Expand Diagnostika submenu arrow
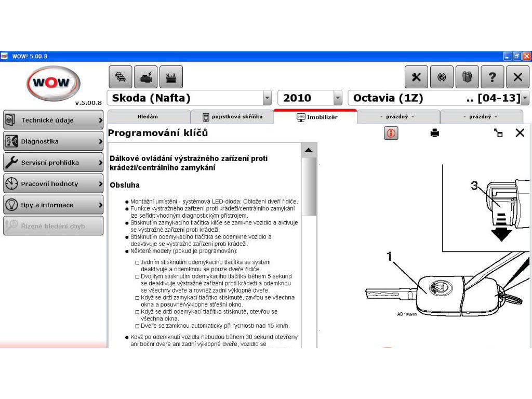 pos(100,141)
